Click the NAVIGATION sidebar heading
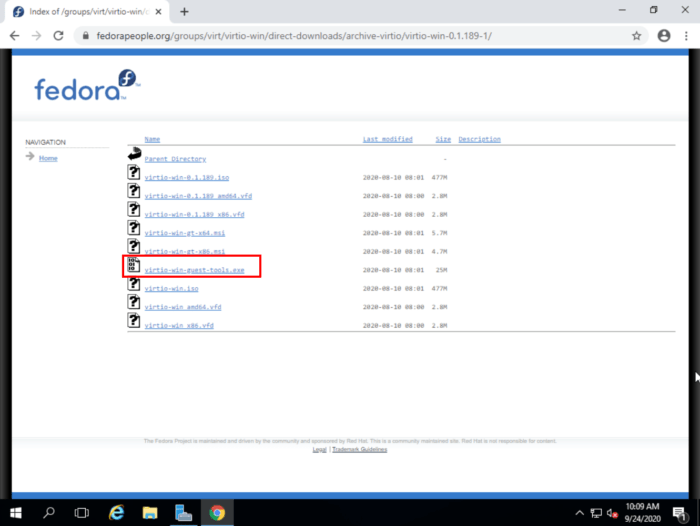The image size is (700, 526). tap(46, 142)
